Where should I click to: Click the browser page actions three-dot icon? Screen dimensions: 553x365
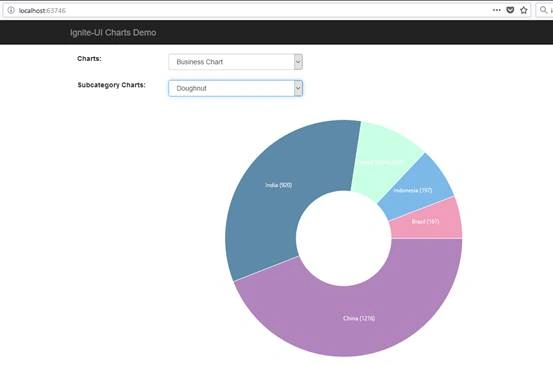[497, 10]
